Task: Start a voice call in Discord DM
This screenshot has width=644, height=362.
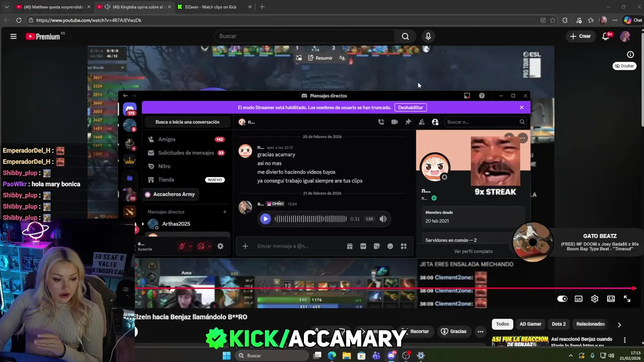Action: tap(381, 122)
